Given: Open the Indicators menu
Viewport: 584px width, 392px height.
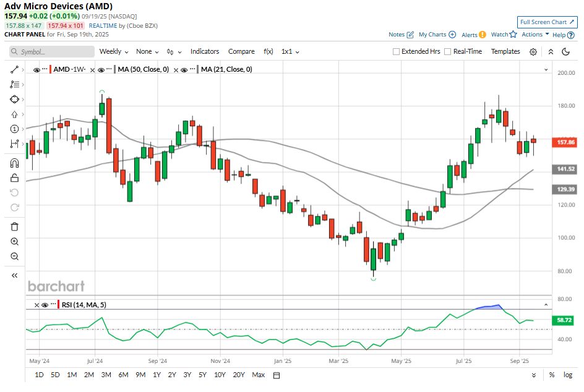Looking at the screenshot, I should (205, 52).
